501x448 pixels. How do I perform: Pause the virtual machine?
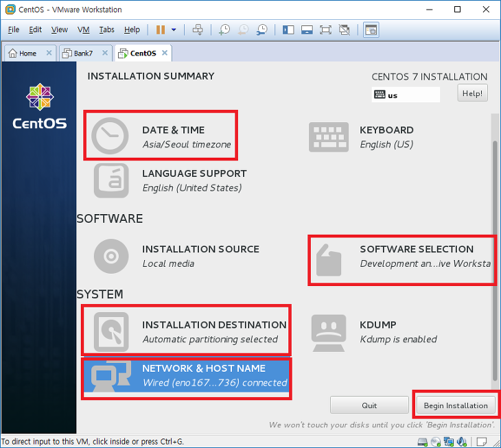(x=161, y=30)
